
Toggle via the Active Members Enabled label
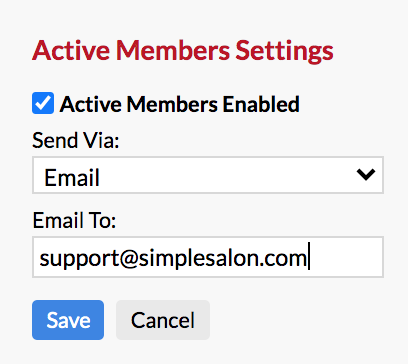pos(179,104)
